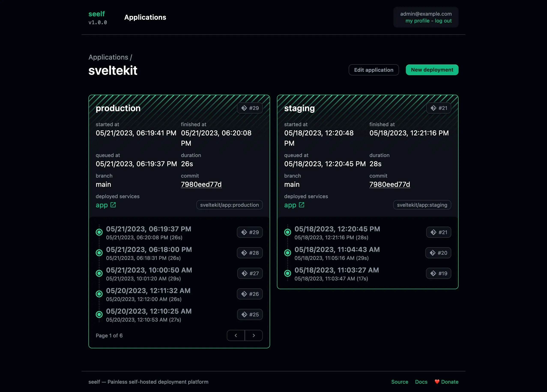
Task: Go to previous page with the left chevron
Action: point(236,335)
